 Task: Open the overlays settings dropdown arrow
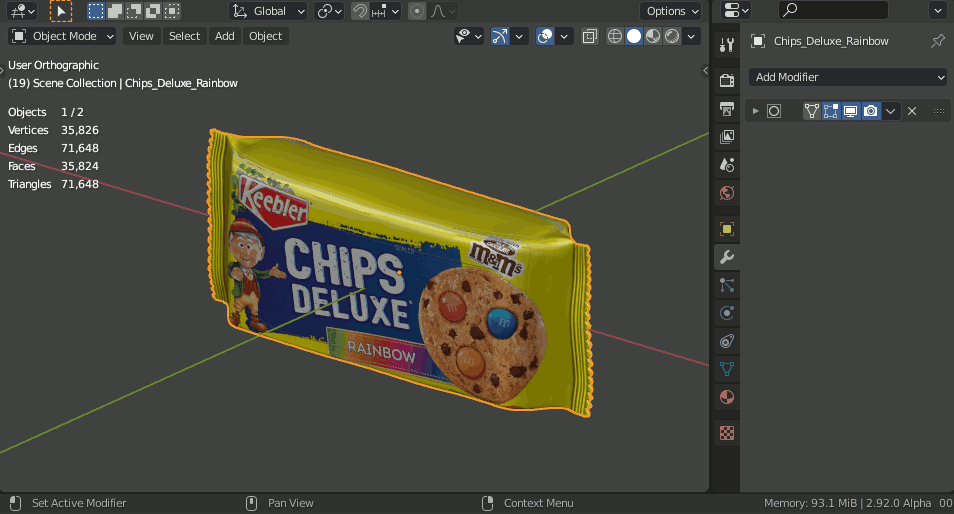(x=564, y=36)
